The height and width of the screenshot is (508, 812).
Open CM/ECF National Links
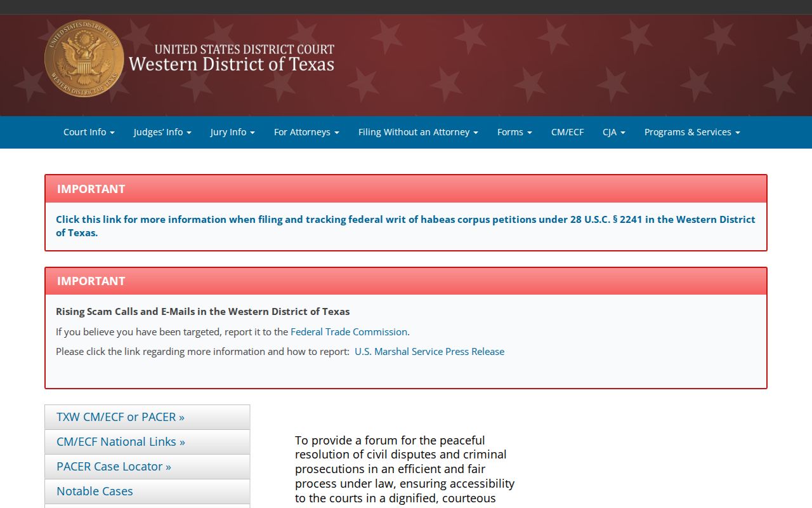pos(147,442)
